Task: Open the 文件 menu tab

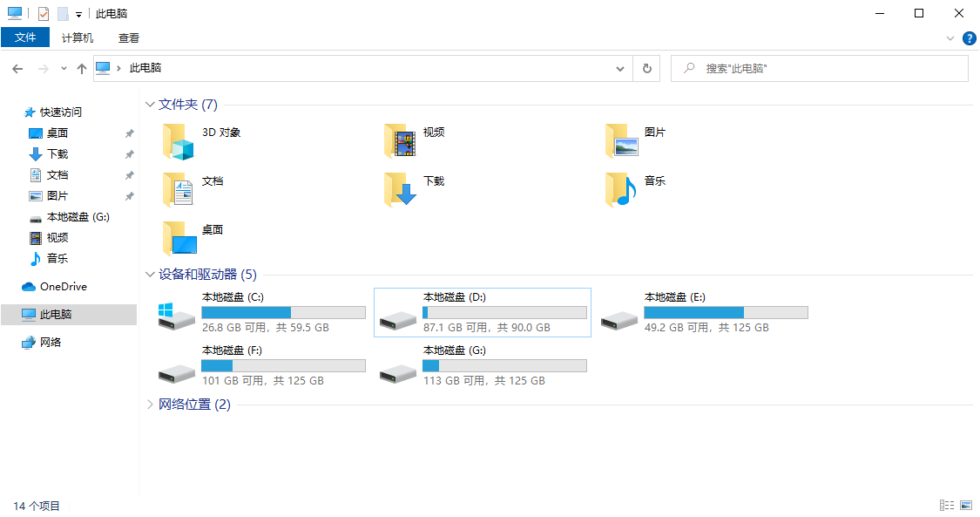Action: coord(25,37)
